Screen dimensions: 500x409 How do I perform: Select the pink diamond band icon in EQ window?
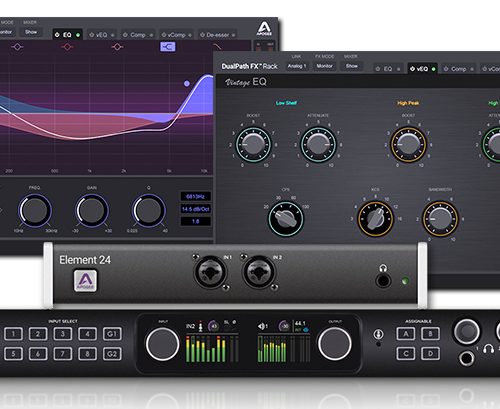pos(117,47)
